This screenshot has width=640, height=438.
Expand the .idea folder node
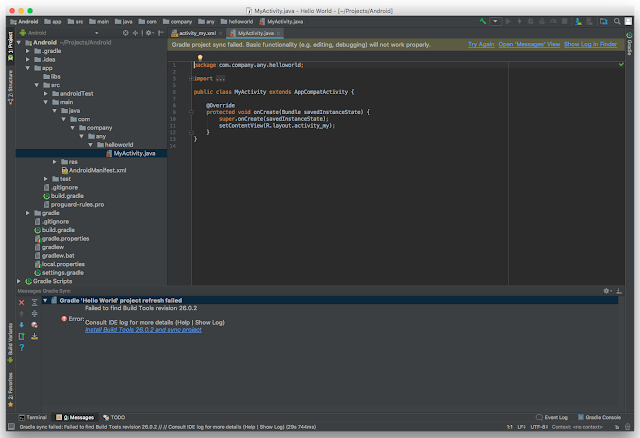click(28, 60)
